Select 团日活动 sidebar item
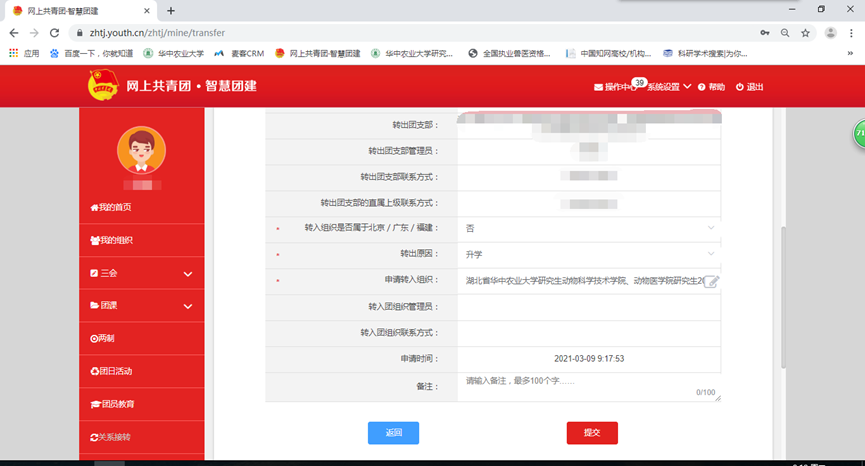The height and width of the screenshot is (466, 865). click(111, 371)
